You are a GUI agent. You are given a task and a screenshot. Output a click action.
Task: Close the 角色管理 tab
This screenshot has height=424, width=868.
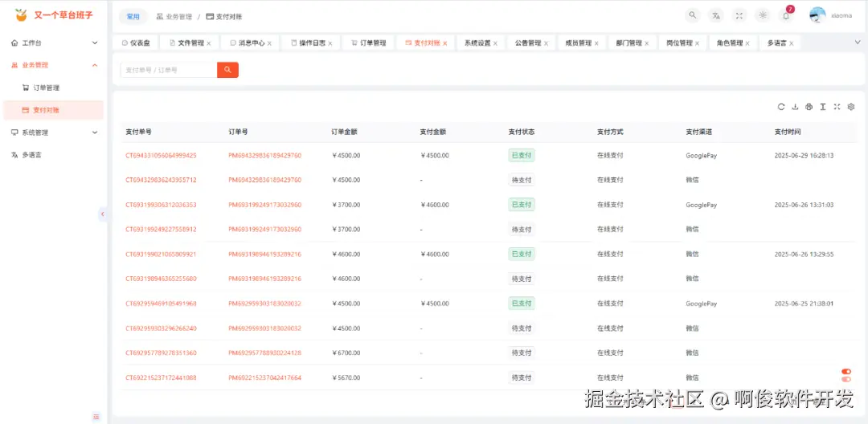[x=747, y=43]
